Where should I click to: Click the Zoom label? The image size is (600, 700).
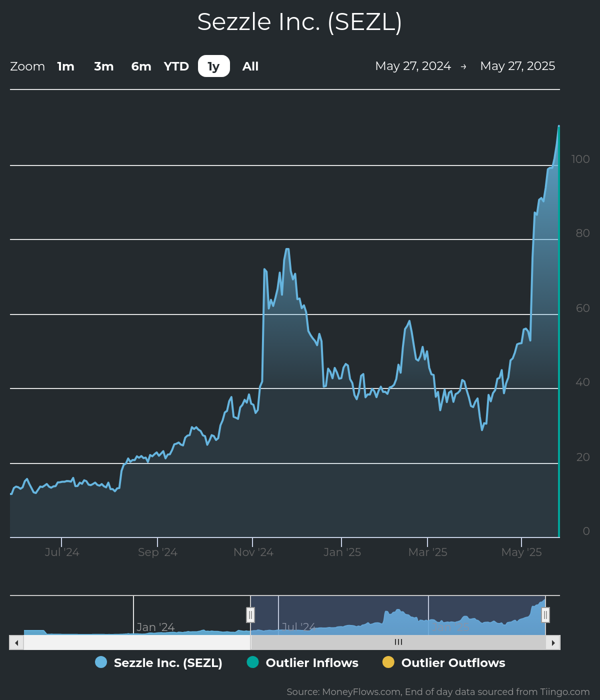[x=27, y=66]
